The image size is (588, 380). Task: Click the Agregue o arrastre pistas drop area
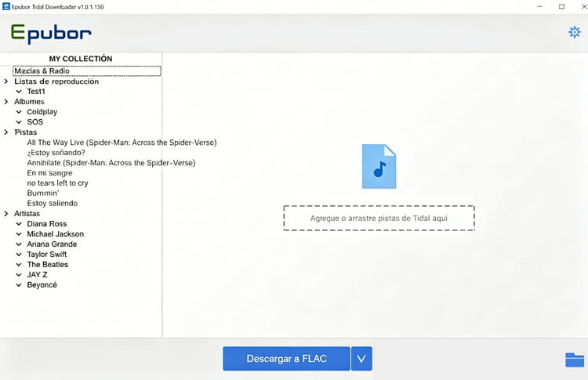tap(379, 218)
